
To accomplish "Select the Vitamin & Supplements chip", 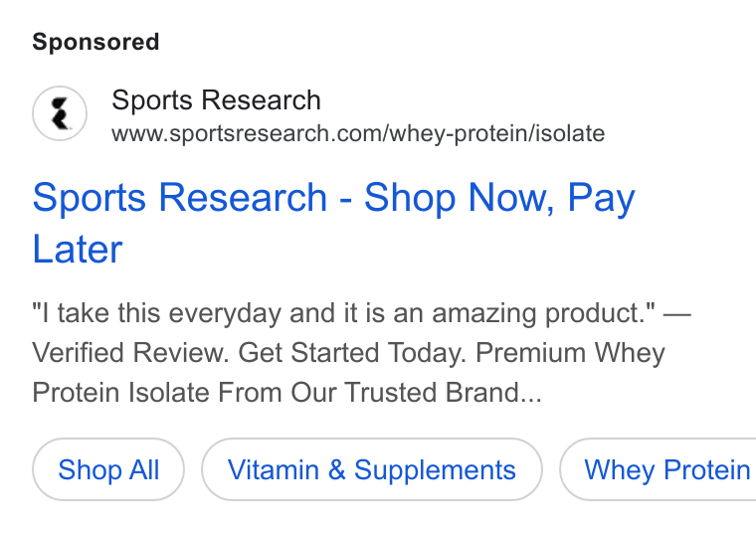I will coord(372,469).
